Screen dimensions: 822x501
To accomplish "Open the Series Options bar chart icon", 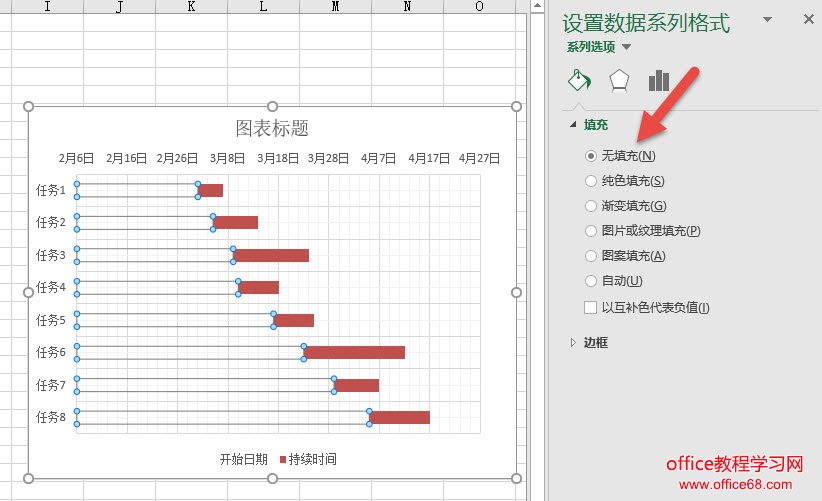I will click(x=658, y=81).
